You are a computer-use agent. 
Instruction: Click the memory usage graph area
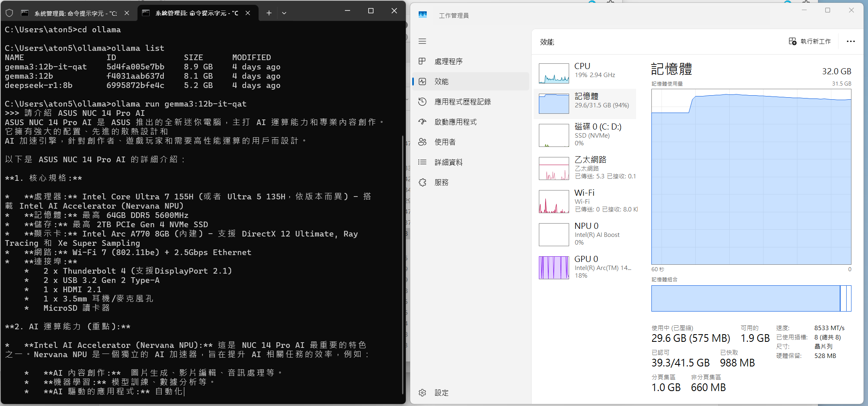751,177
